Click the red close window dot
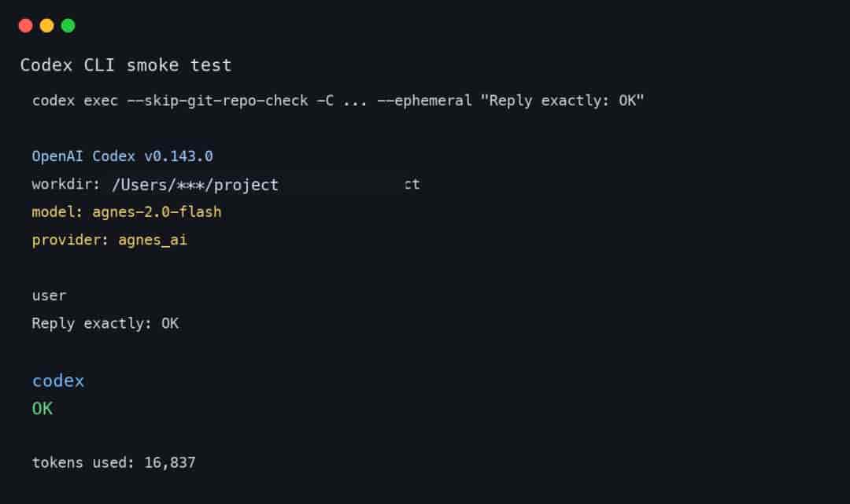The image size is (850, 504). point(25,25)
